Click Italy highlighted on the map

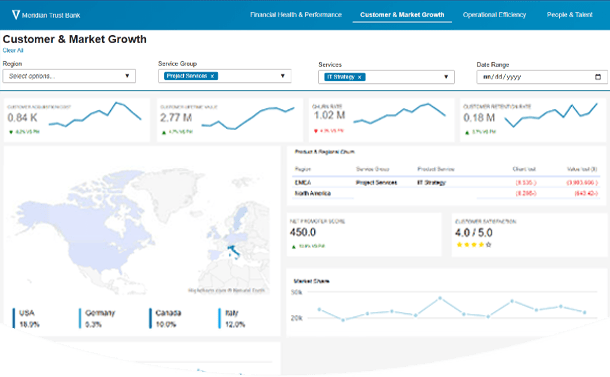(235, 252)
